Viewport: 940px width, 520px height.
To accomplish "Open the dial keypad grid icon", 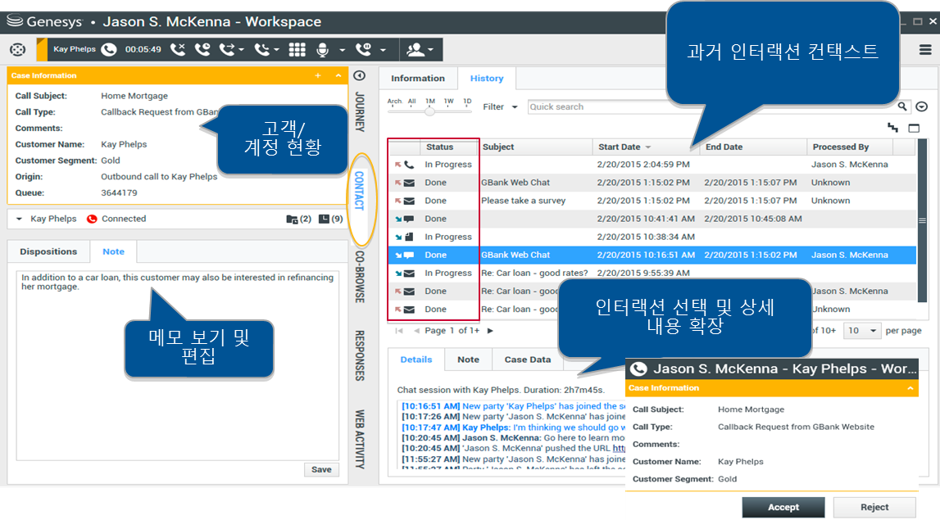I will [297, 49].
